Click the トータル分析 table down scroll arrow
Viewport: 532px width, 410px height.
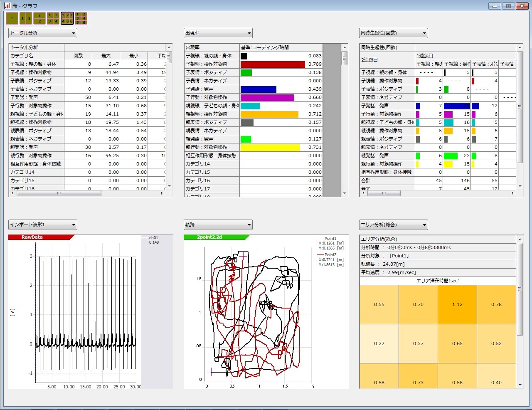pyautogui.click(x=169, y=186)
